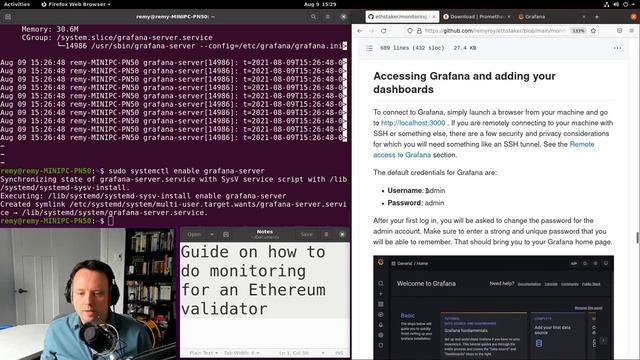Expand the Open recent files dropdown in Notes

(x=212, y=234)
